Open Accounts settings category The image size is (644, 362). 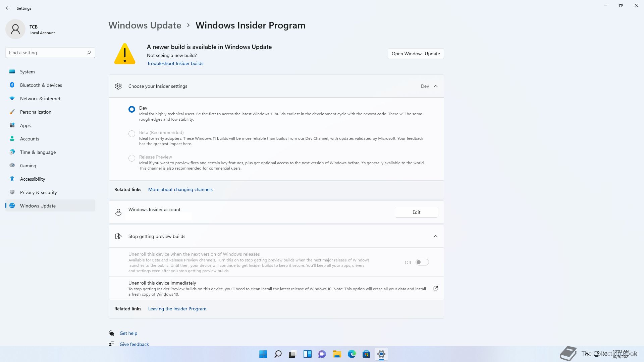[50, 139]
